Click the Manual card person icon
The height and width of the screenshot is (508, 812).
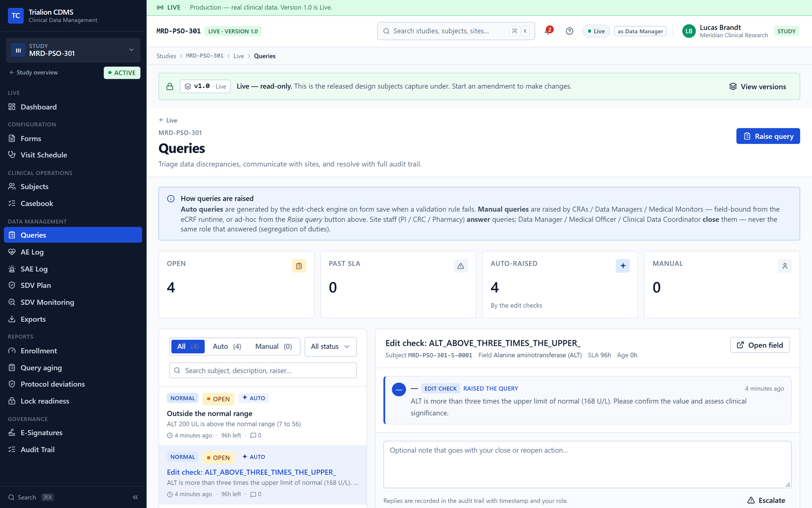tap(785, 266)
